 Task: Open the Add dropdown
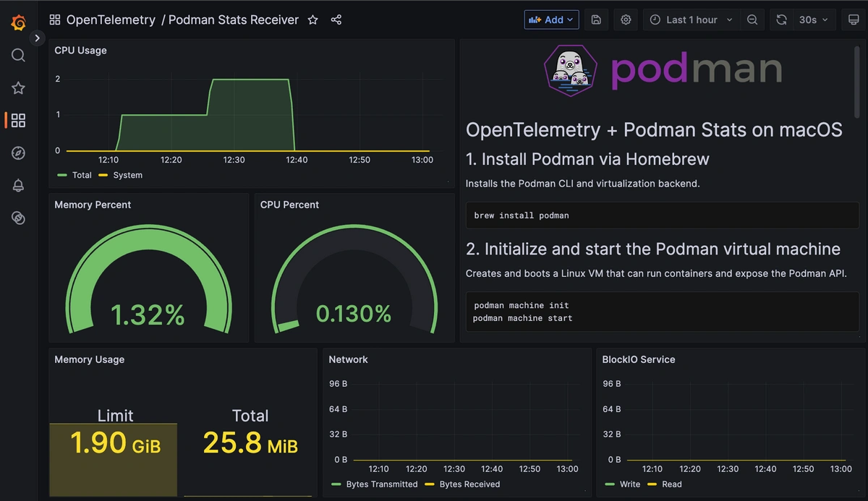(551, 20)
